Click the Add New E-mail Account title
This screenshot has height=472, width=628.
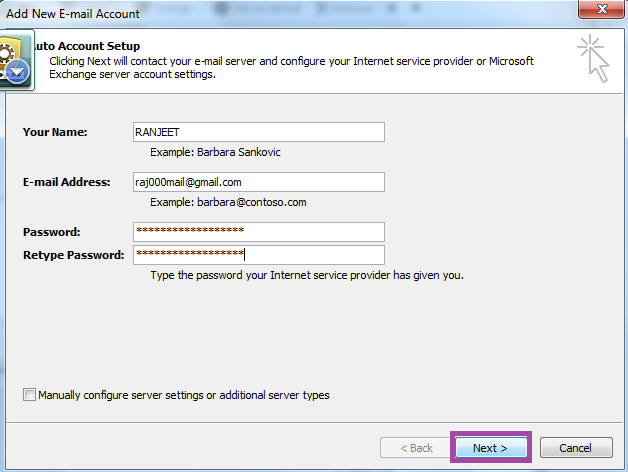point(73,14)
